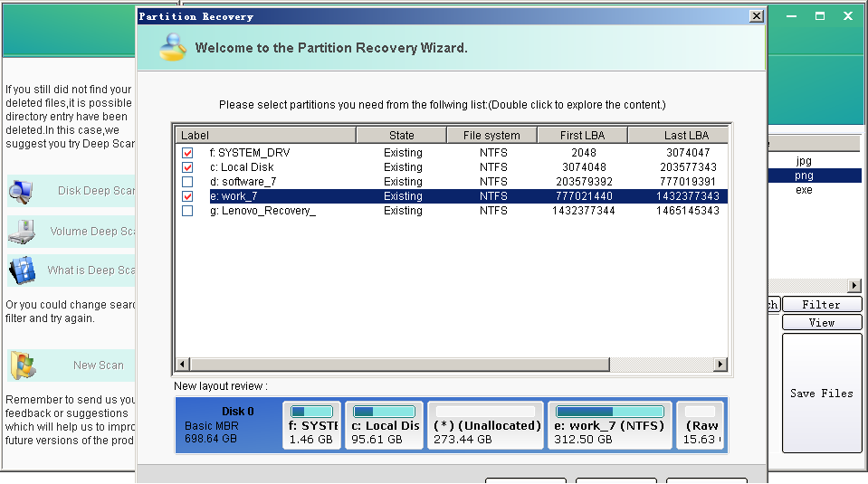
Task: Sort by the State column header
Action: [x=401, y=135]
